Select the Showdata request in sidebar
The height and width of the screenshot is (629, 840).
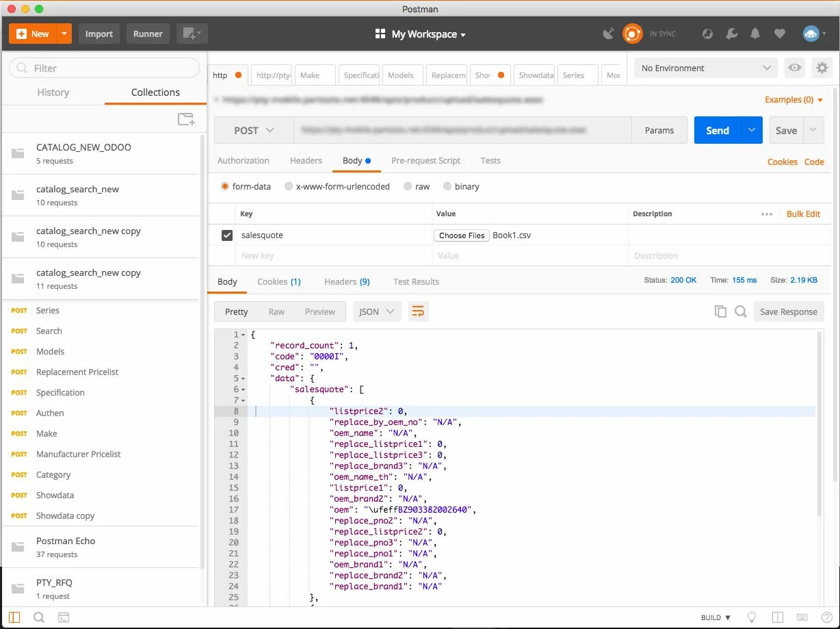[55, 495]
